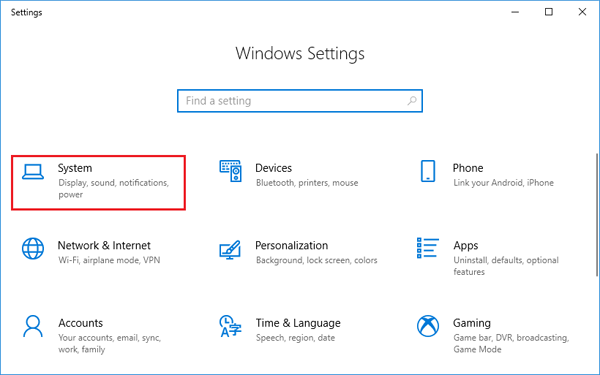Click 'Speech, region, date' description
600x375 pixels.
point(295,338)
